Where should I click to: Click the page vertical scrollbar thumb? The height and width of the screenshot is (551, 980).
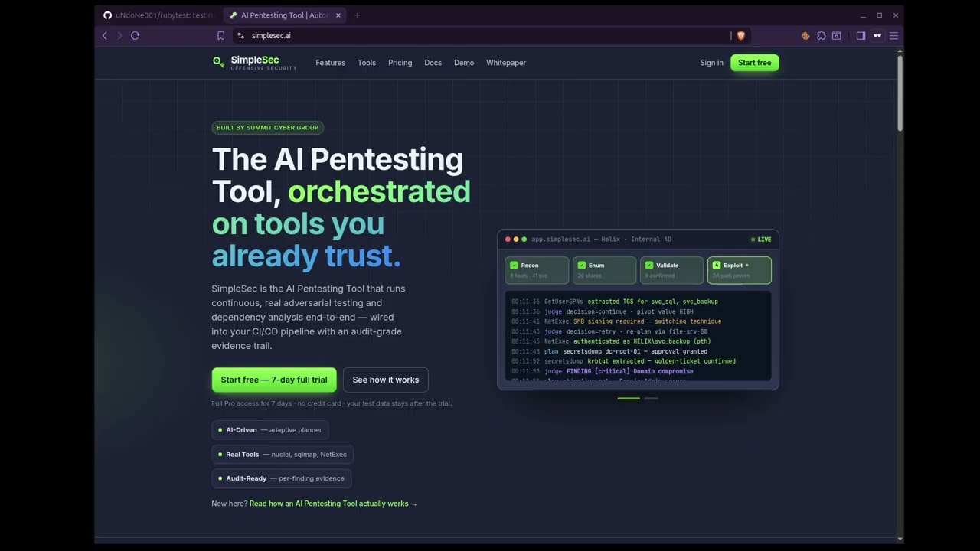point(900,93)
